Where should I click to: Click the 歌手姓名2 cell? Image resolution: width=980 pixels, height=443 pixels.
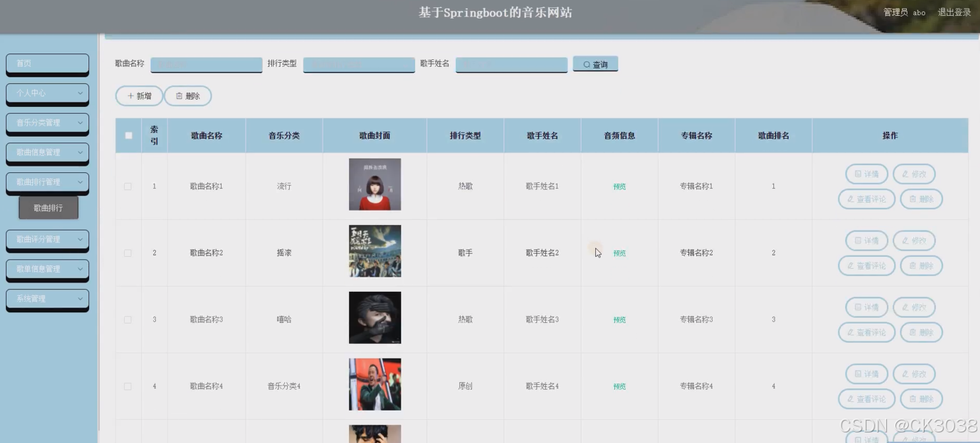tap(542, 253)
